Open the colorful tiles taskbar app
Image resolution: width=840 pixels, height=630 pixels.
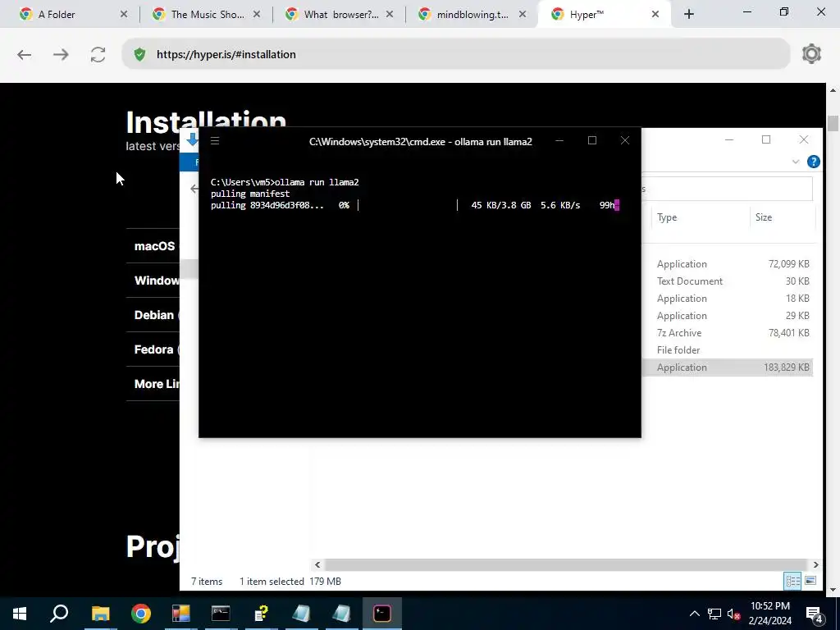(180, 614)
